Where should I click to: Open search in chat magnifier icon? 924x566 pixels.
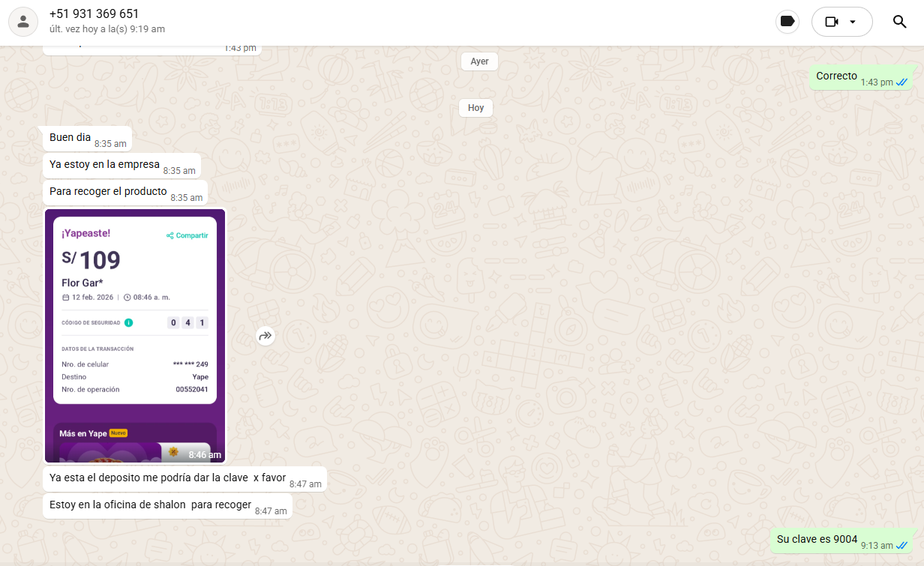(x=900, y=22)
